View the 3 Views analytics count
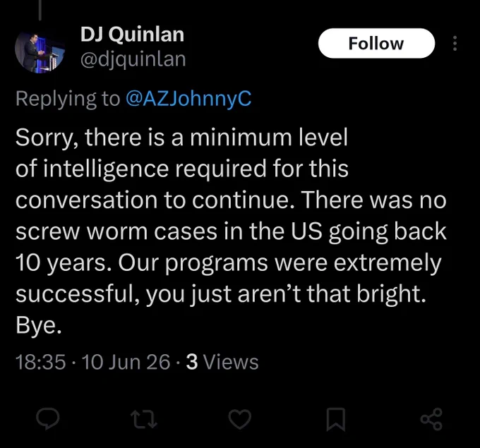The height and width of the screenshot is (448, 480). (x=222, y=362)
